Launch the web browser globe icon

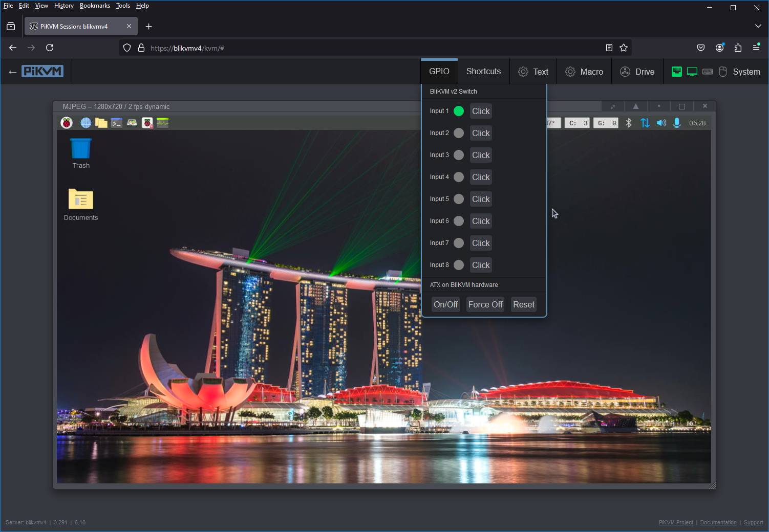tap(86, 123)
